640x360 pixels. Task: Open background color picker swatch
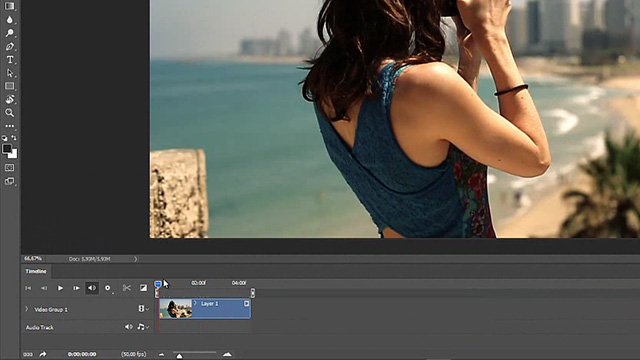14,155
